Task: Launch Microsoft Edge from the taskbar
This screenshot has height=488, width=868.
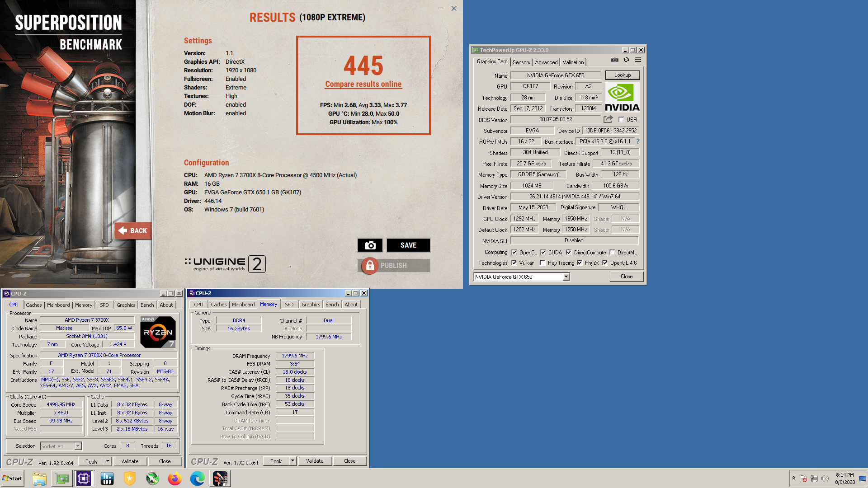Action: coord(198,479)
